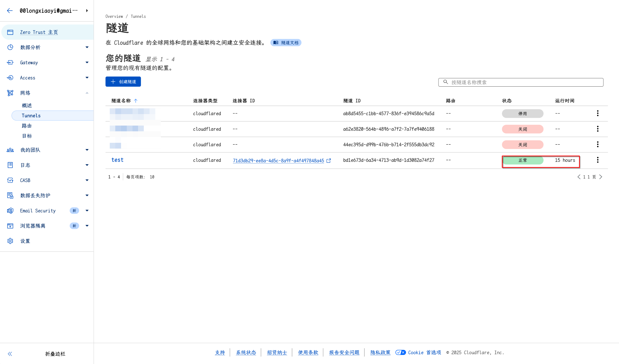The width and height of the screenshot is (619, 364).
Task: Click the Zero Trust home window icon
Action: [x=10, y=32]
